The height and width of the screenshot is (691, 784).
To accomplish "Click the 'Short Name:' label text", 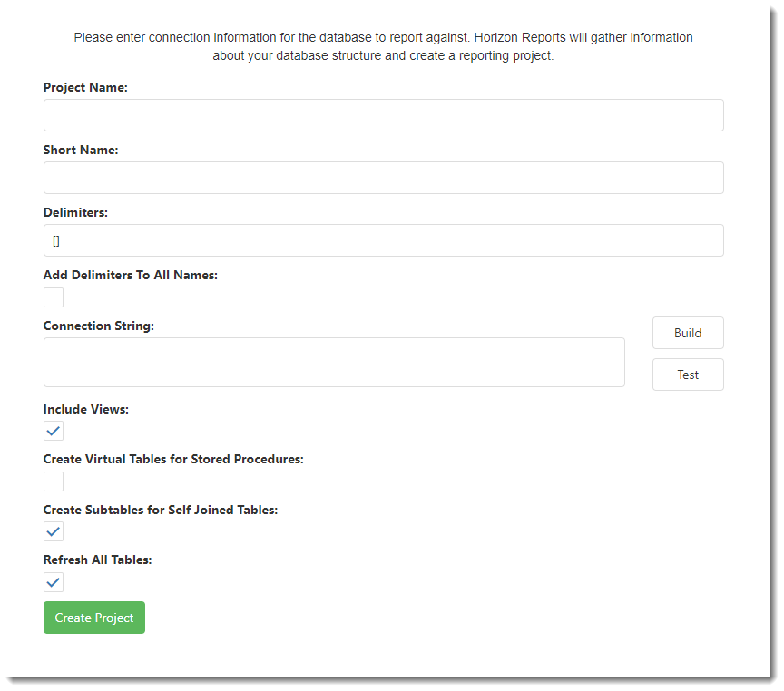I will pos(81,150).
